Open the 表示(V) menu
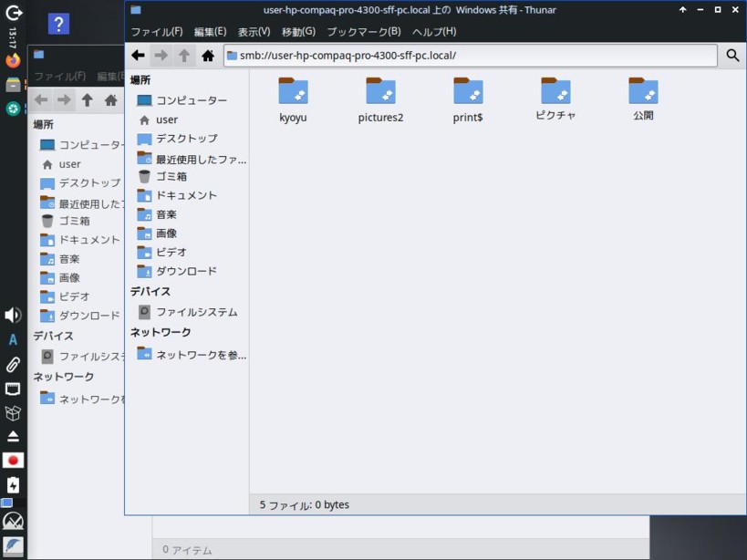Image resolution: width=747 pixels, height=560 pixels. coord(254,31)
